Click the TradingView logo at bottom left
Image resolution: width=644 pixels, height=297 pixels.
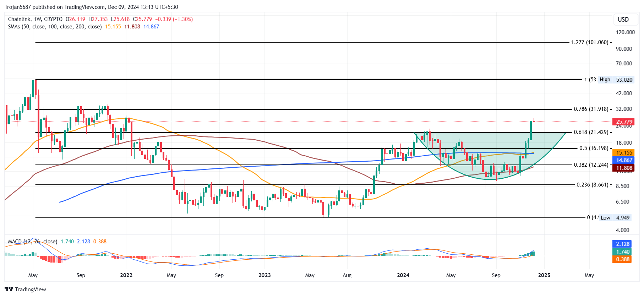[25, 289]
